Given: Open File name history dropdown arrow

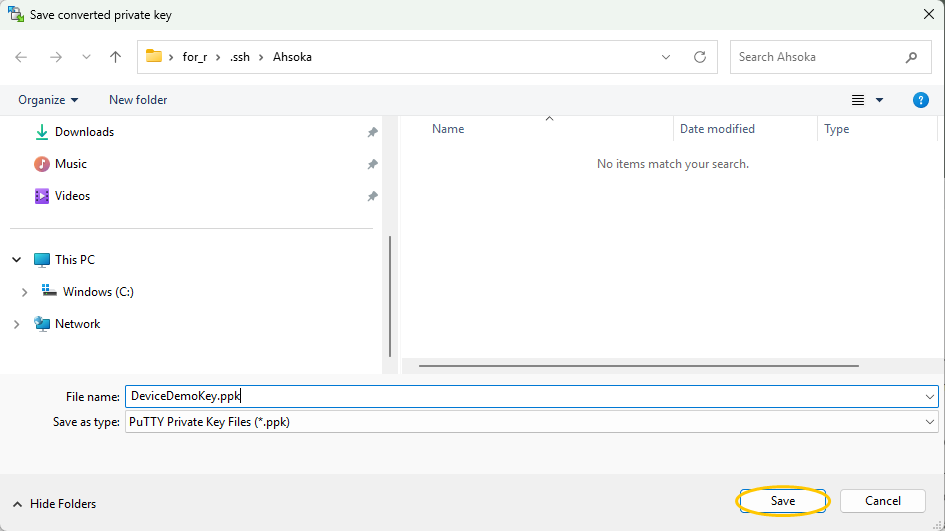Looking at the screenshot, I should [x=929, y=397].
